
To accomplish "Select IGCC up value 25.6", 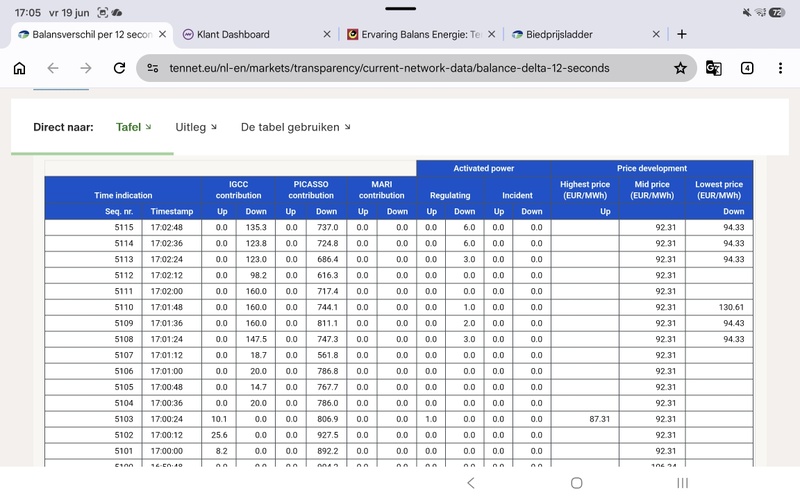I will click(x=219, y=435).
